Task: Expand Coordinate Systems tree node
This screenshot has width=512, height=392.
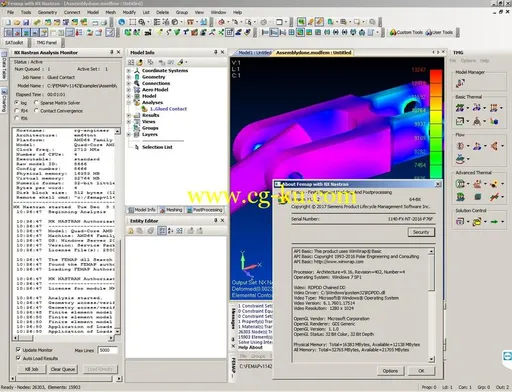Action: coord(129,71)
